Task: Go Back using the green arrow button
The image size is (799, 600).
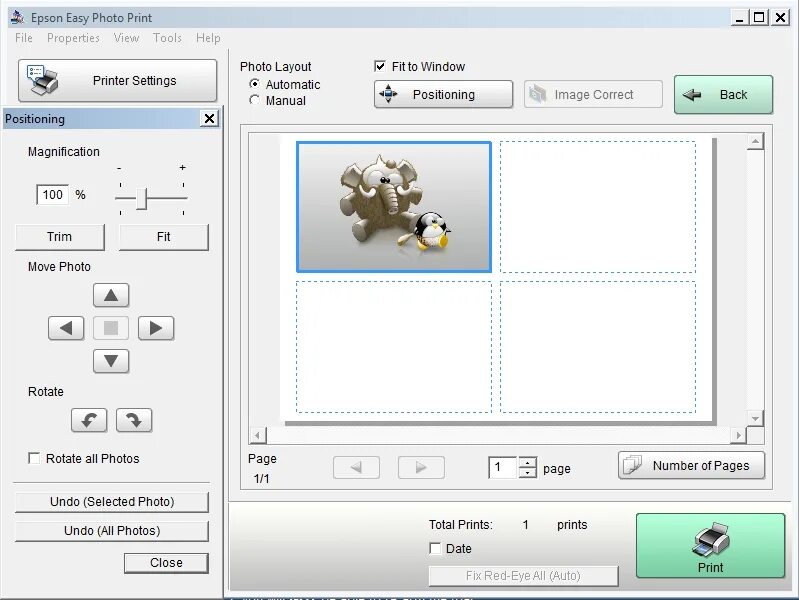Action: click(723, 95)
